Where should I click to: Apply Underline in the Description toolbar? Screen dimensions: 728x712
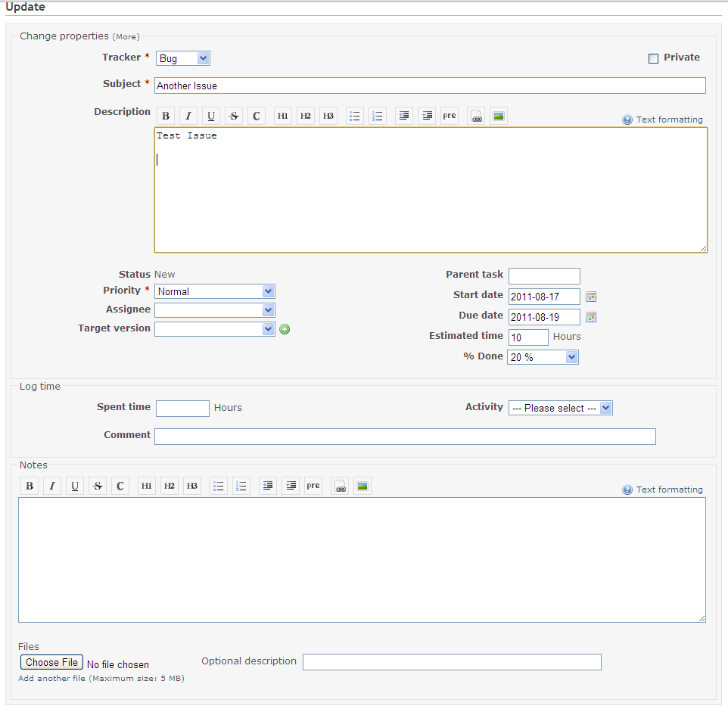tap(211, 116)
